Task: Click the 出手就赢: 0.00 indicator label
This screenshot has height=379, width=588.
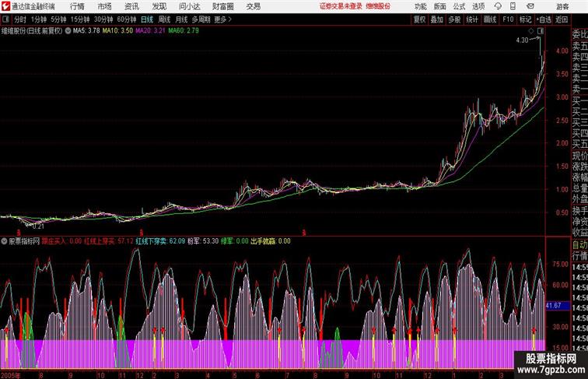Action: [x=271, y=241]
